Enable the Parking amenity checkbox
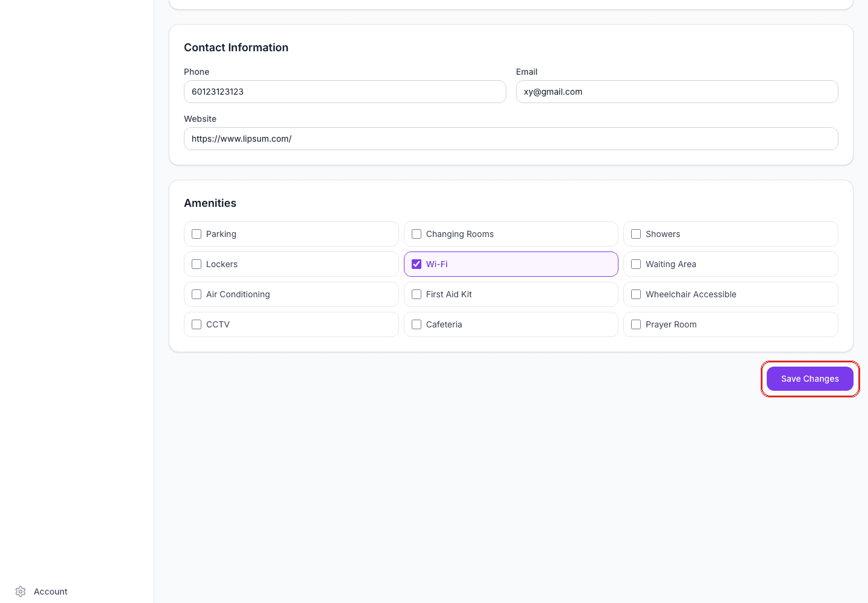The image size is (868, 603). click(197, 234)
